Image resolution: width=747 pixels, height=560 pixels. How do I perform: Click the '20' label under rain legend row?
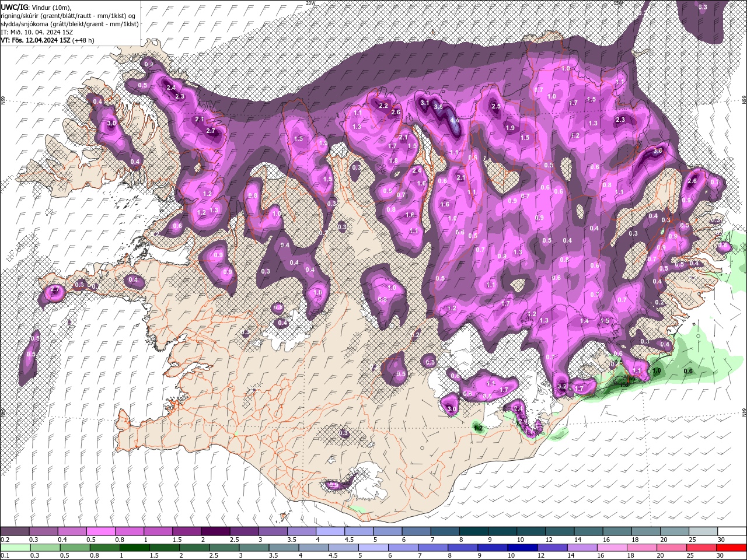pos(662,555)
